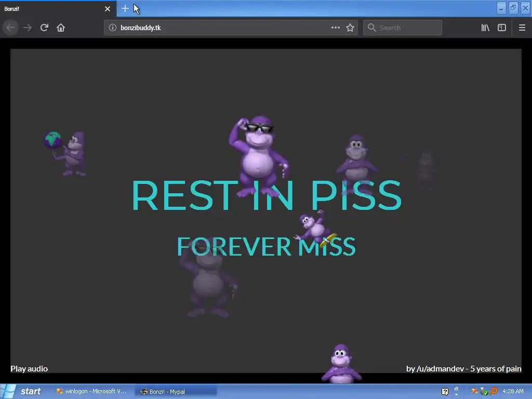Screen dimensions: 532x399
Task: Go forward to the next page
Action: coord(28,28)
